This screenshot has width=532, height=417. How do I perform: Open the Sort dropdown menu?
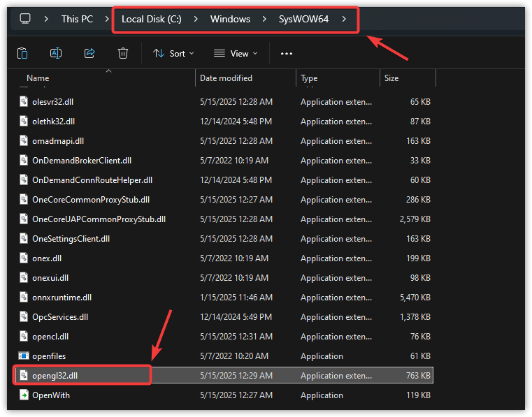(173, 53)
